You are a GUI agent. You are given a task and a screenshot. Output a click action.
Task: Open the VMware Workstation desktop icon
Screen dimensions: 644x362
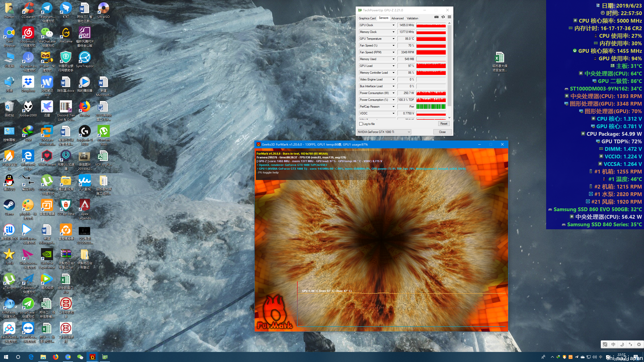(x=47, y=135)
